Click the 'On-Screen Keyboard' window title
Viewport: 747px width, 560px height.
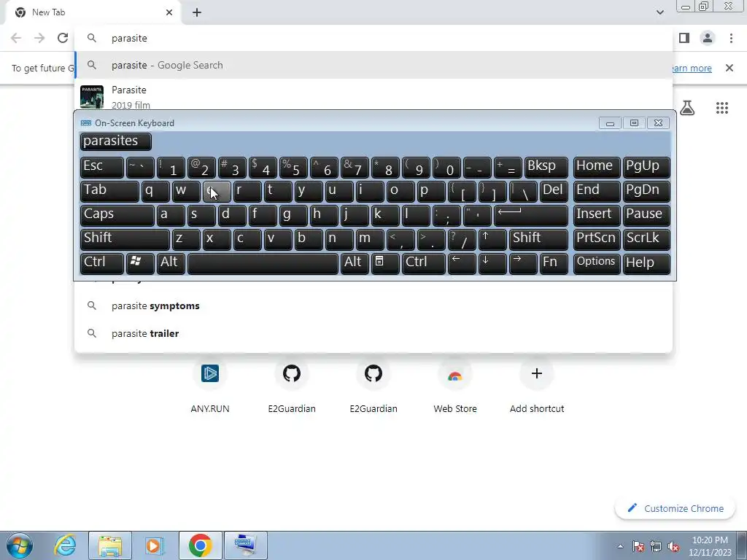[134, 122]
